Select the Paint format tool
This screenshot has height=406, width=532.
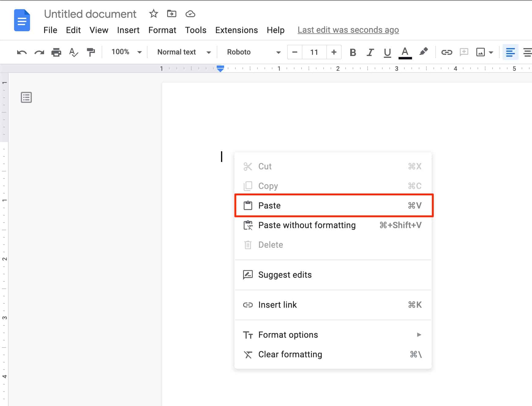[91, 52]
